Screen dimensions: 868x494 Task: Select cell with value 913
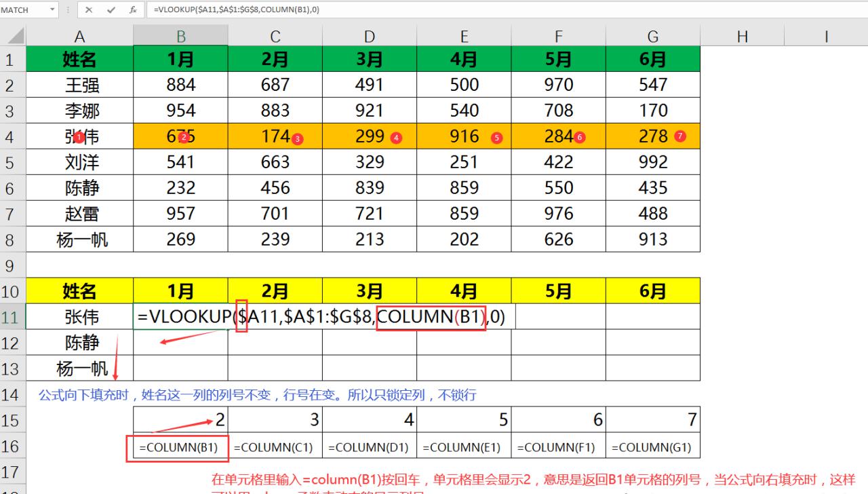point(653,240)
